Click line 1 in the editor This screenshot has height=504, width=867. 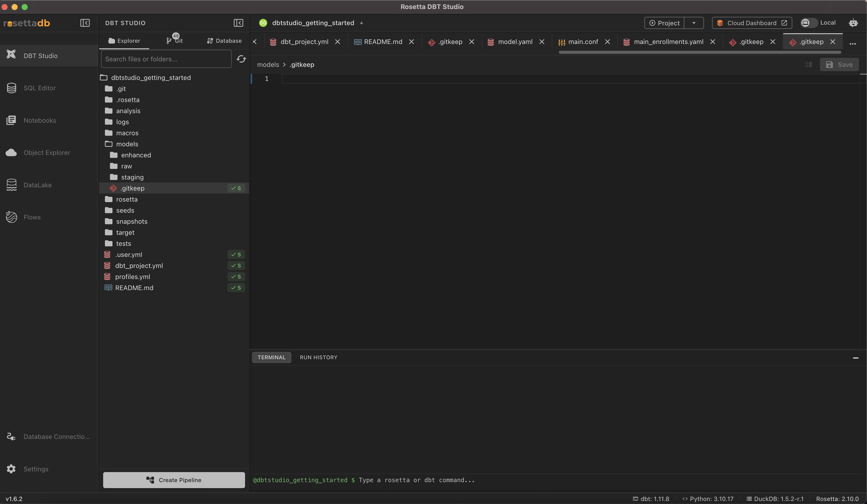point(571,79)
